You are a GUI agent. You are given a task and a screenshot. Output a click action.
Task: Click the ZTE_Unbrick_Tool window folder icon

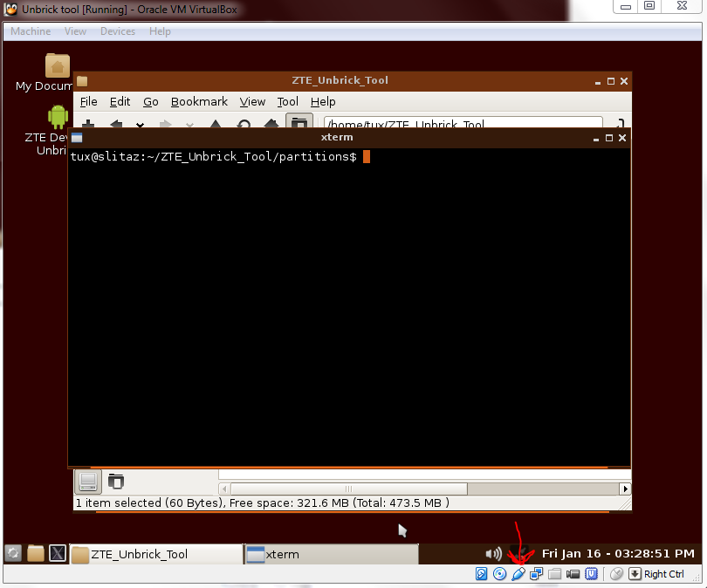click(82, 81)
